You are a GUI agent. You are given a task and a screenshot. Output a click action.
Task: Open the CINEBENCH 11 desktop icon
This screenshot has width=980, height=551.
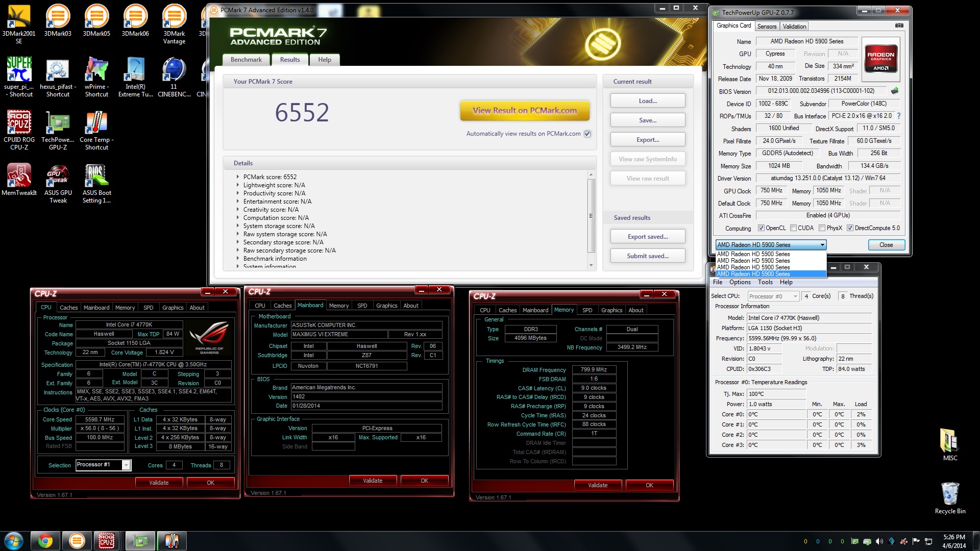(x=174, y=77)
